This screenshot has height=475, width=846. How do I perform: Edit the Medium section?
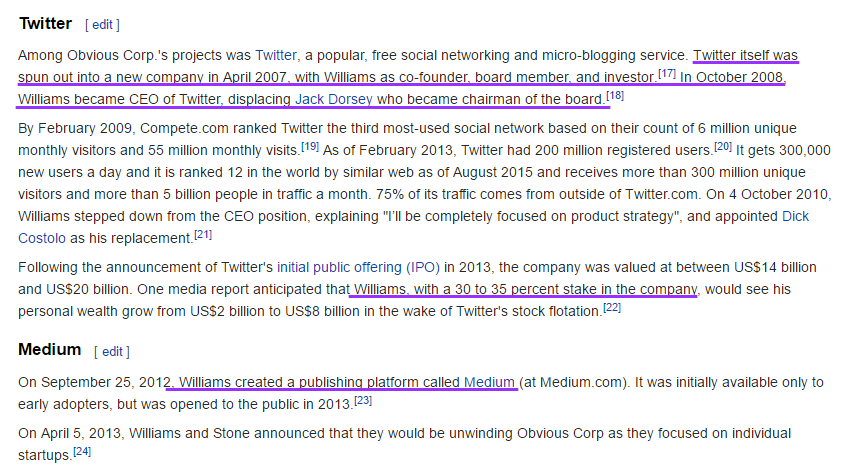point(112,352)
